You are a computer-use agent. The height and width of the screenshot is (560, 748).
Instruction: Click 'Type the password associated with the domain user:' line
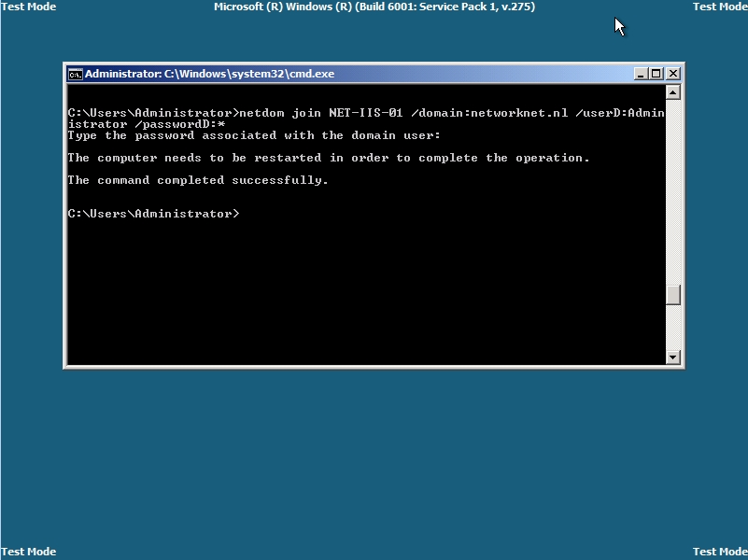[254, 135]
